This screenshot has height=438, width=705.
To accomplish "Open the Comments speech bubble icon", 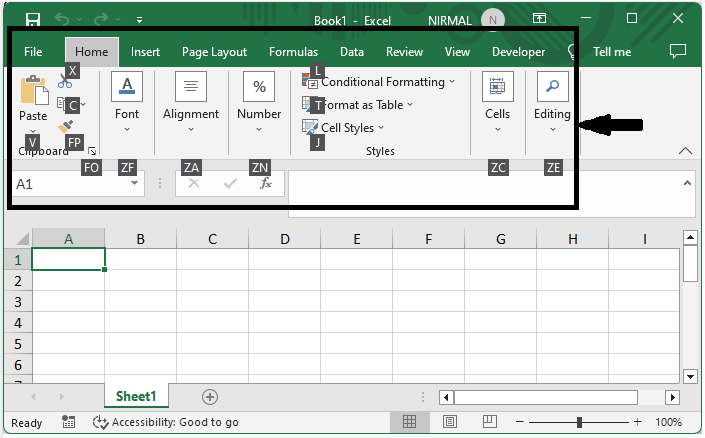I will click(x=678, y=51).
